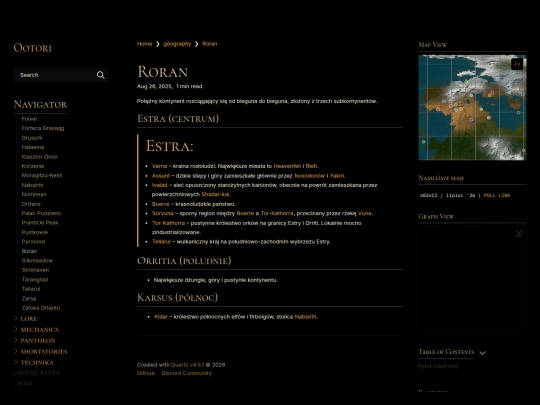Viewport: 540px width, 405px height.
Task: Open Halaema in the navigator
Action: pyautogui.click(x=33, y=147)
